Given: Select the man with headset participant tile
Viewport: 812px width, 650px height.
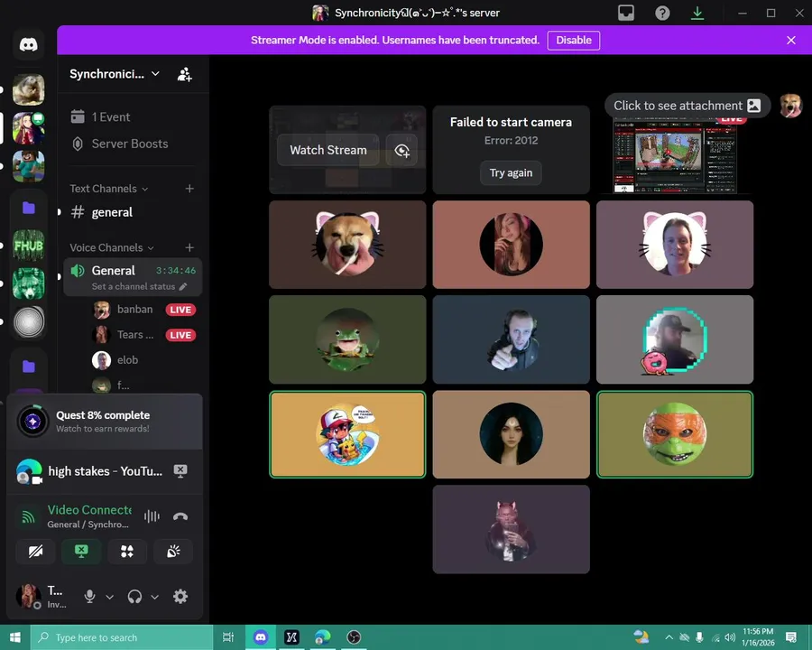Looking at the screenshot, I should tap(512, 339).
